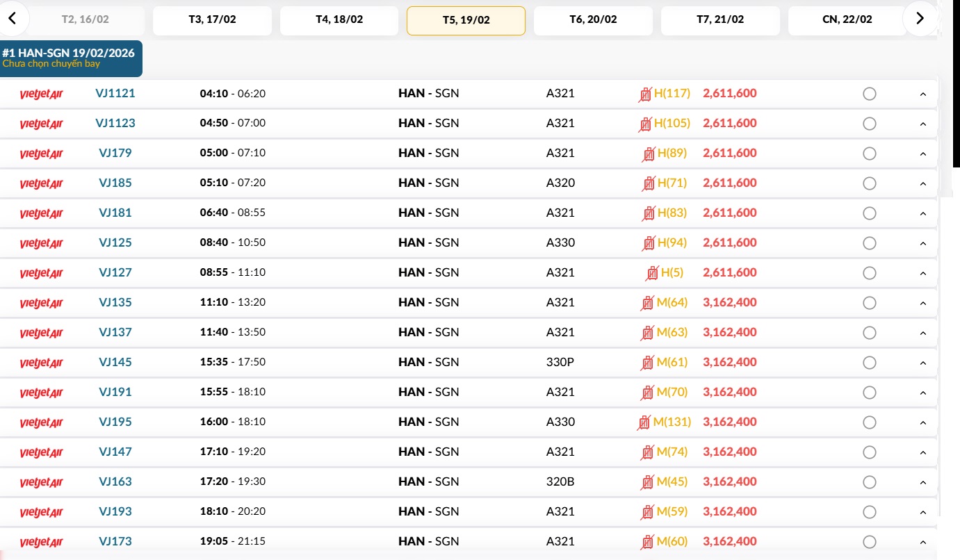Click the no-baggage icon for flight VJ127

point(652,273)
